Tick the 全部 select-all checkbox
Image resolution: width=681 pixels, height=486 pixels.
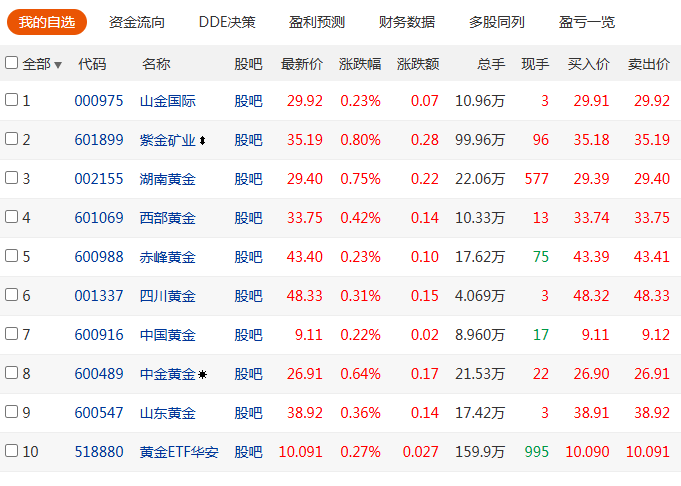tap(11, 63)
